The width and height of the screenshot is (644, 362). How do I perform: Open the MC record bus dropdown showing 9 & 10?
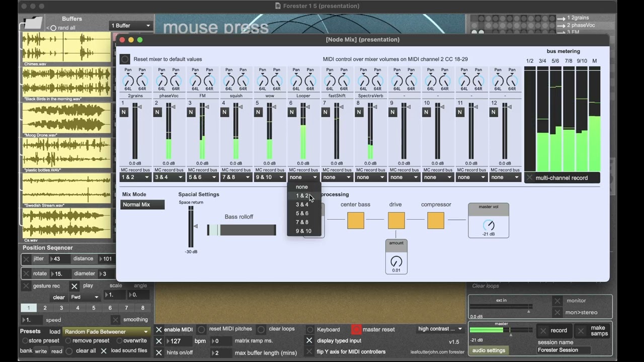click(270, 177)
